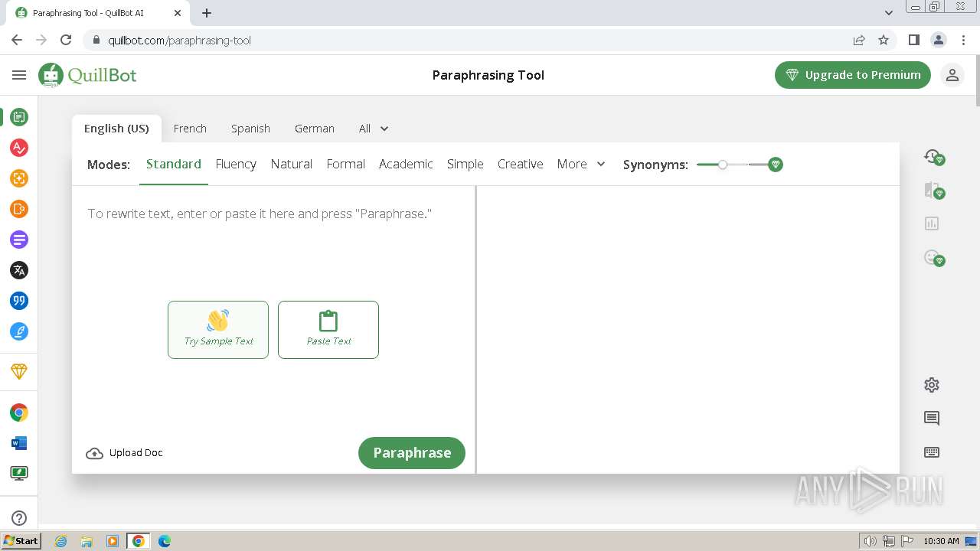
Task: Go back with browser back arrow
Action: pyautogui.click(x=17, y=40)
